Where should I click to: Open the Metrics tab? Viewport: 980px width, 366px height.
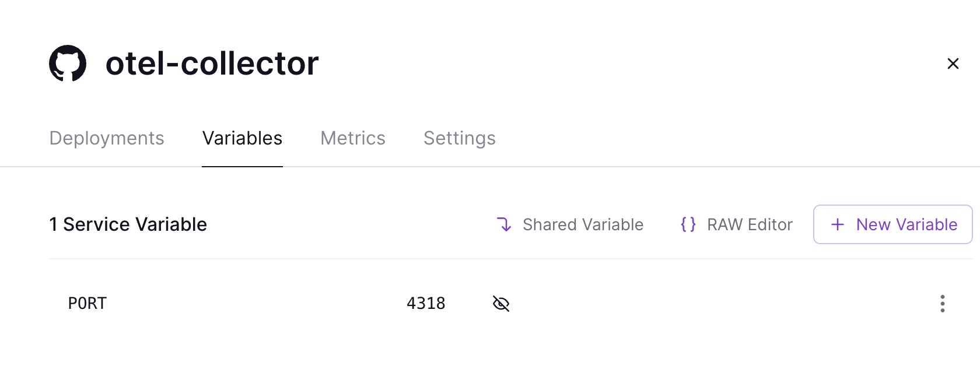(353, 138)
